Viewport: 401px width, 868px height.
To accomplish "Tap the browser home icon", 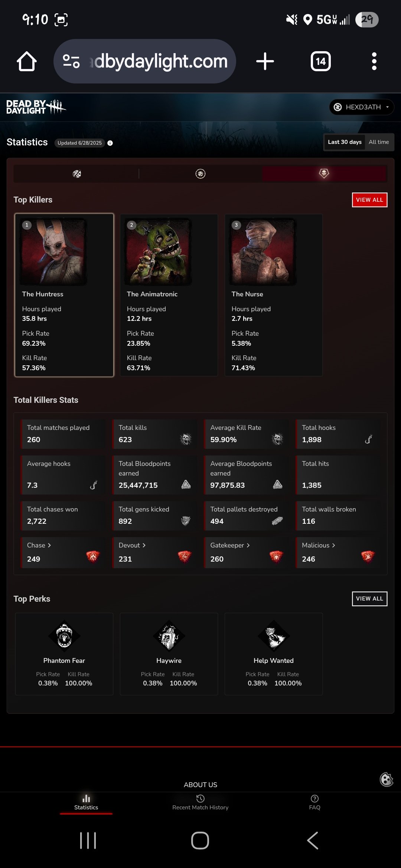I will (x=27, y=61).
